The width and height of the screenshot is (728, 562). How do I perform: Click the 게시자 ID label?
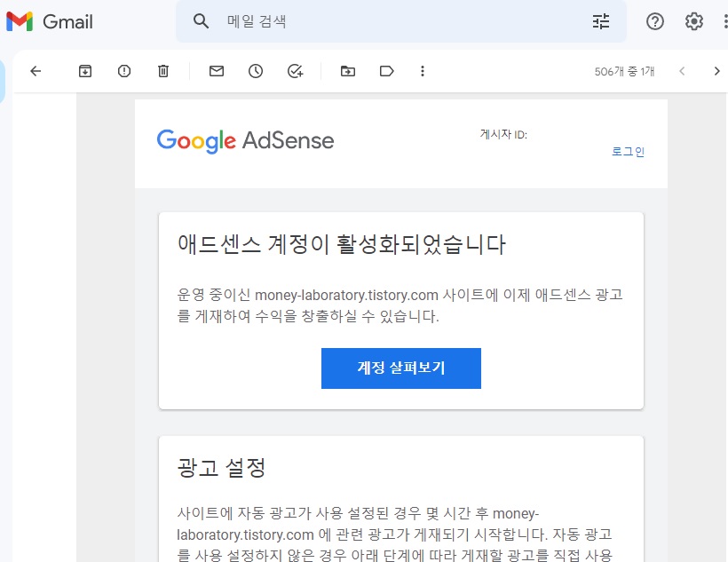(503, 135)
